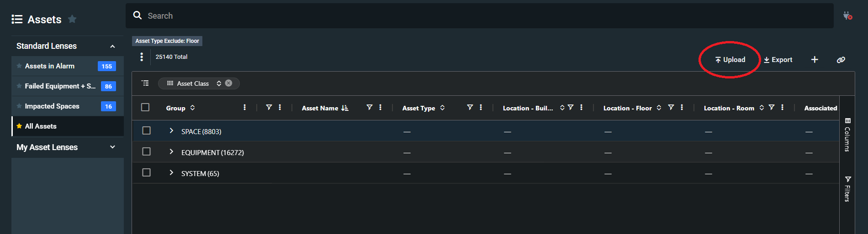This screenshot has width=868, height=234.
Task: Tick the EQUIPMENT (16272) row checkbox
Action: 146,152
